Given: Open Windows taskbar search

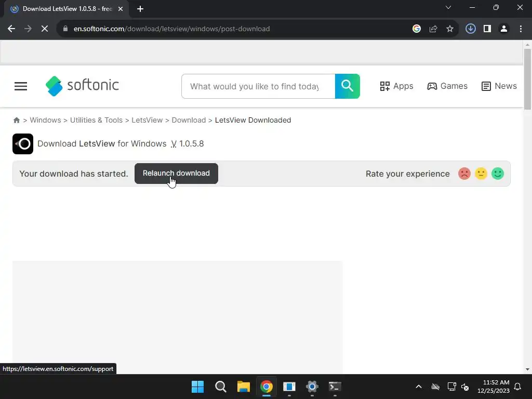Looking at the screenshot, I should click(220, 387).
